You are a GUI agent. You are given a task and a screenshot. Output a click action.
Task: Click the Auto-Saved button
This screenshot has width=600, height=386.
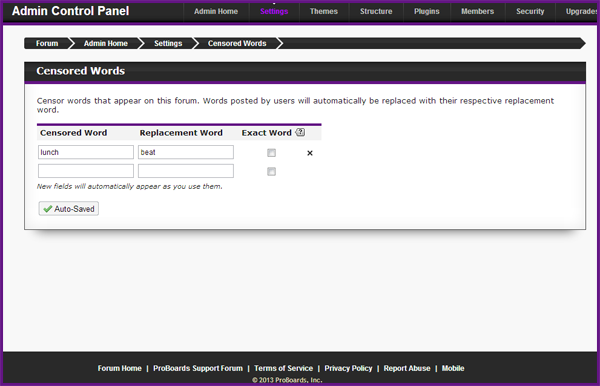(x=68, y=208)
